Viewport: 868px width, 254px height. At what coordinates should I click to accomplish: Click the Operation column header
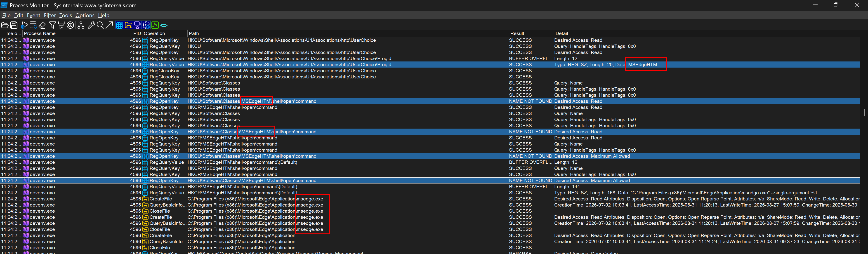pos(165,33)
